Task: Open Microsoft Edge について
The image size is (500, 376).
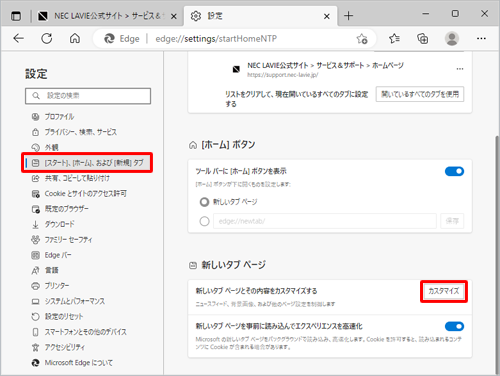Action: point(72,363)
